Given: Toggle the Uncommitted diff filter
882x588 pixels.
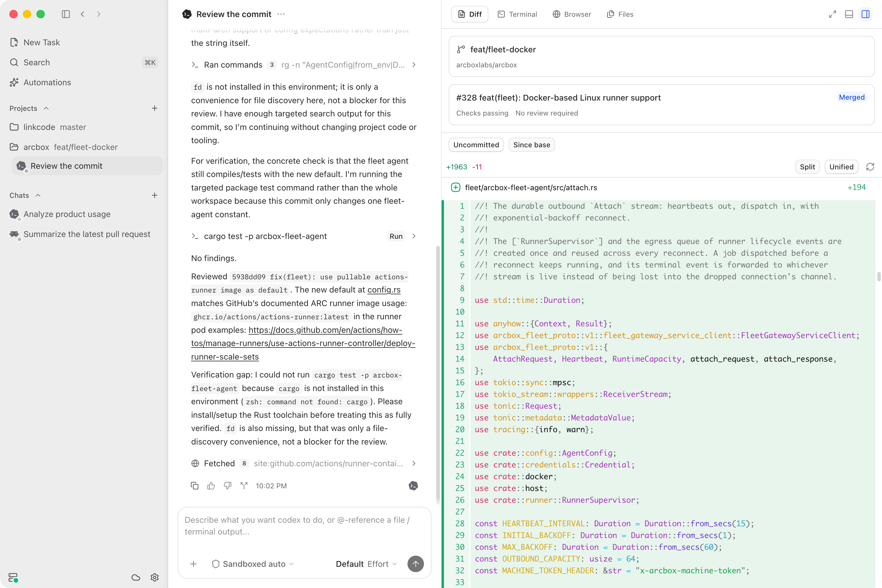Looking at the screenshot, I should click(476, 145).
